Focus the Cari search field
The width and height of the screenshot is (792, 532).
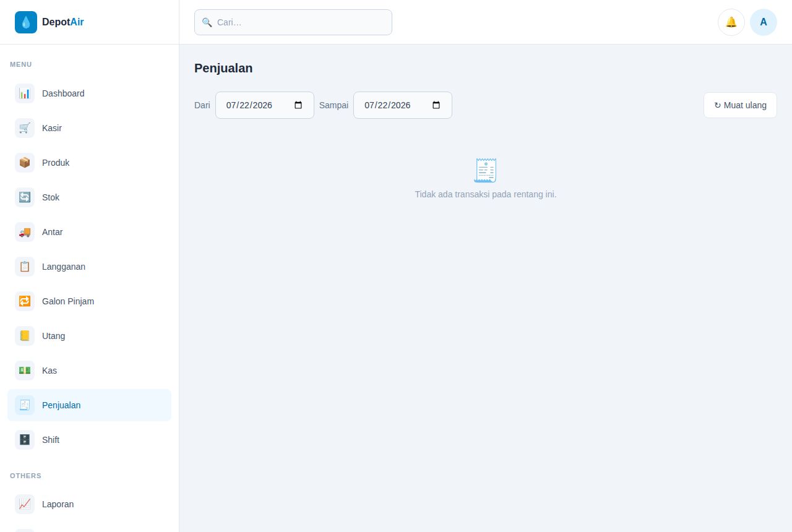(x=293, y=22)
